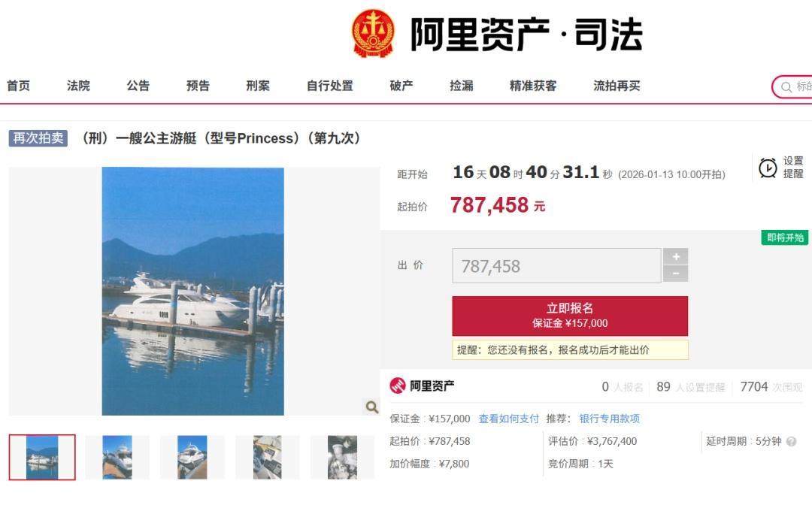
Task: Click the magnifier zoom icon on photo
Action: (x=372, y=407)
